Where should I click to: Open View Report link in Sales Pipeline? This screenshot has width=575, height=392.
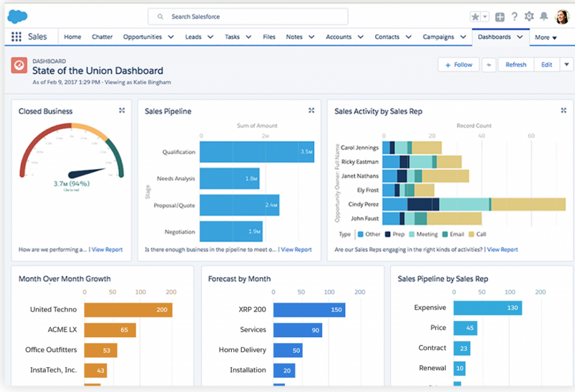tap(297, 249)
